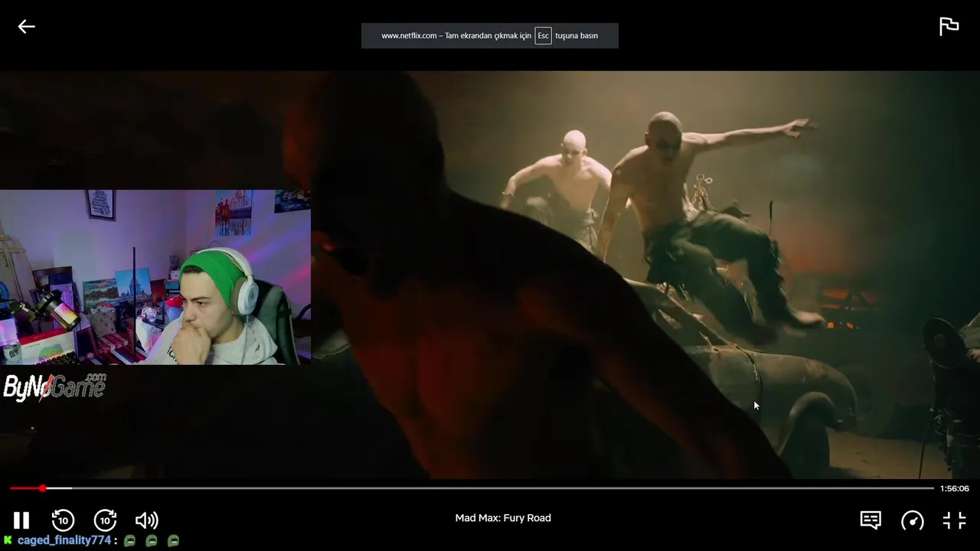Seek using the red progress scrubber

43,488
